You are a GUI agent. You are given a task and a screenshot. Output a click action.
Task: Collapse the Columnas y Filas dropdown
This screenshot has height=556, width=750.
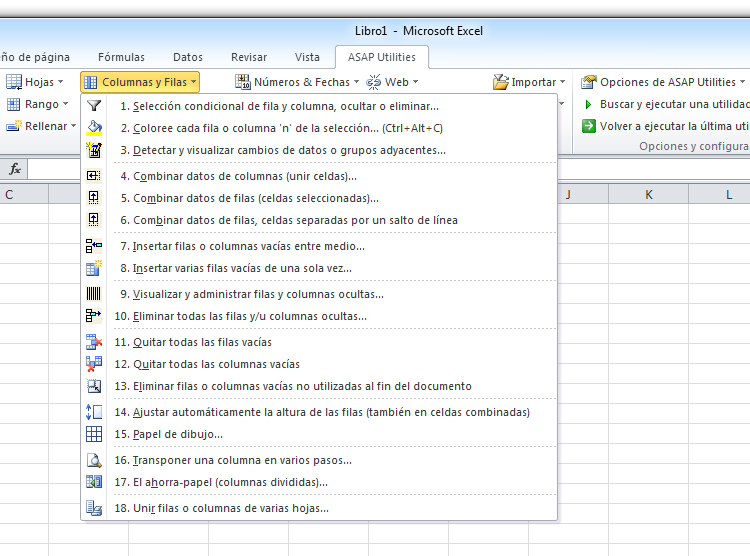click(140, 82)
